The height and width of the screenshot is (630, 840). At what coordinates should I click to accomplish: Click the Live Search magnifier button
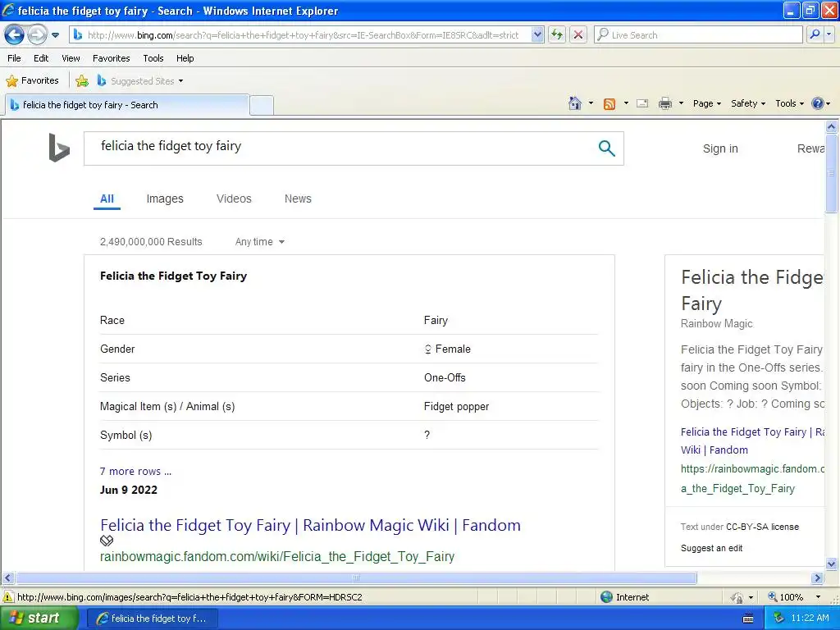(x=815, y=34)
